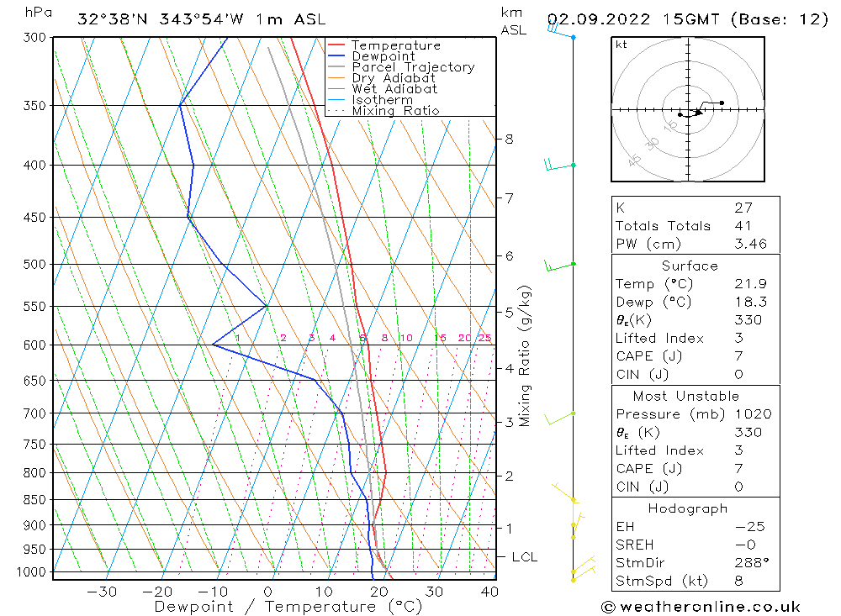
Task: Open the weatheronline.co.uk copyright link
Action: click(x=701, y=607)
